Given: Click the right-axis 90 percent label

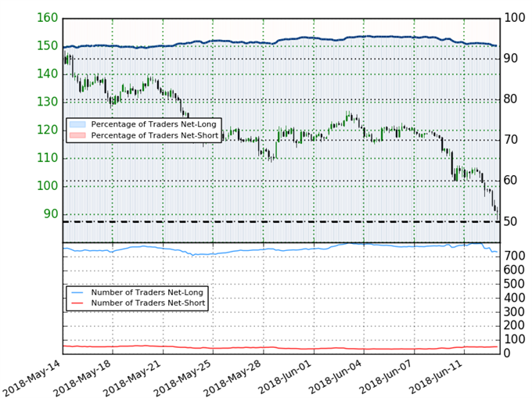Looking at the screenshot, I should pos(510,59).
